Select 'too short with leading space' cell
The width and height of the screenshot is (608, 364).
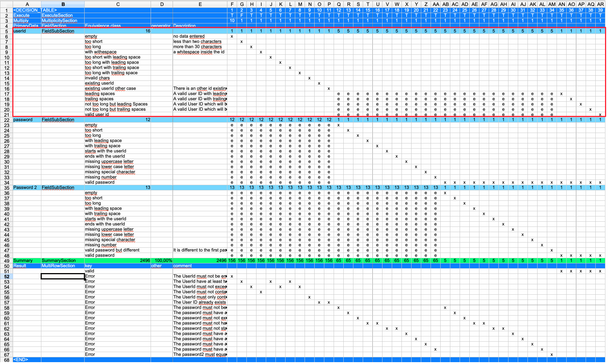[x=117, y=57]
